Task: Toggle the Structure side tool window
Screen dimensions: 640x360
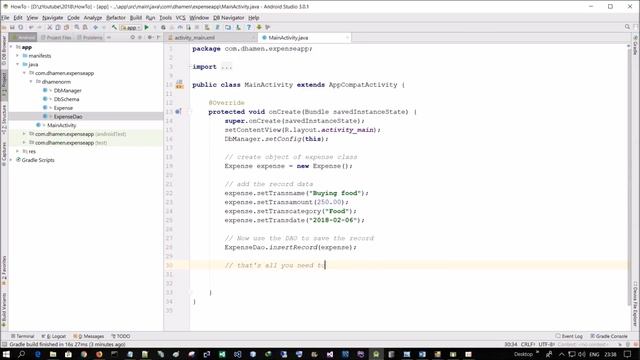Action: (x=4, y=120)
